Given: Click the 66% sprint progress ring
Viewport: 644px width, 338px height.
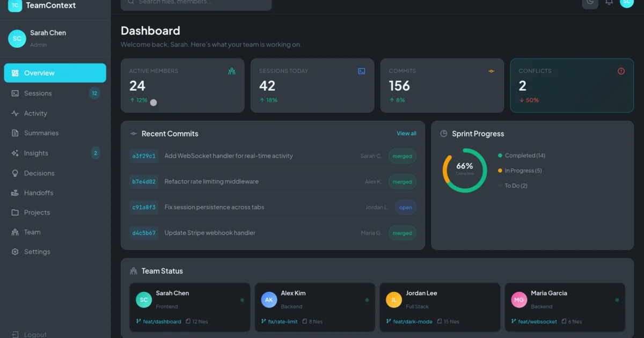Looking at the screenshot, I should coord(464,170).
